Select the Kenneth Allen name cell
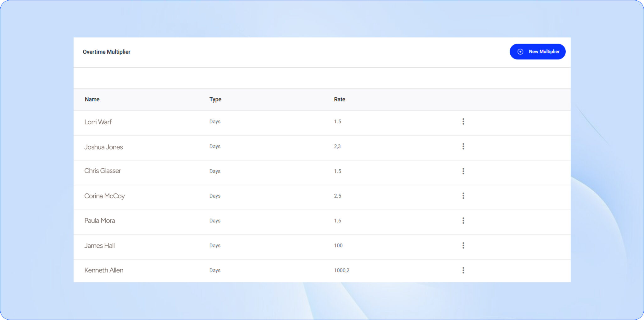The width and height of the screenshot is (644, 320). click(104, 270)
